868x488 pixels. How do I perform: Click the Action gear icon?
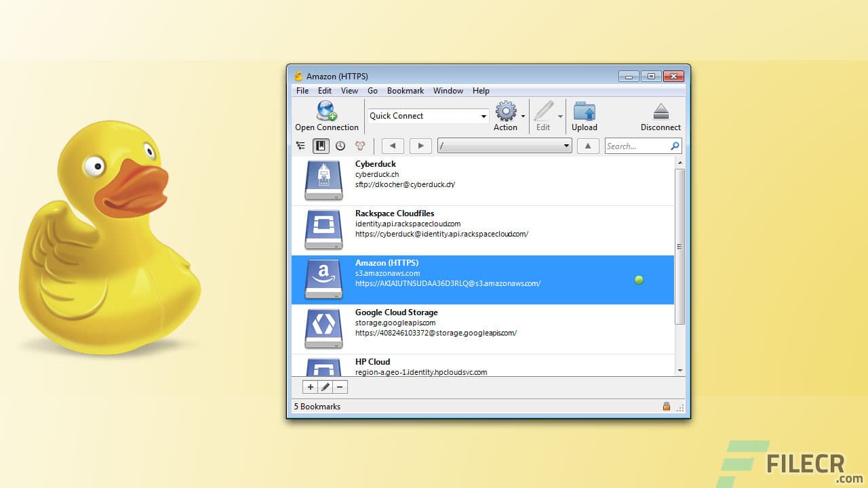tap(505, 110)
